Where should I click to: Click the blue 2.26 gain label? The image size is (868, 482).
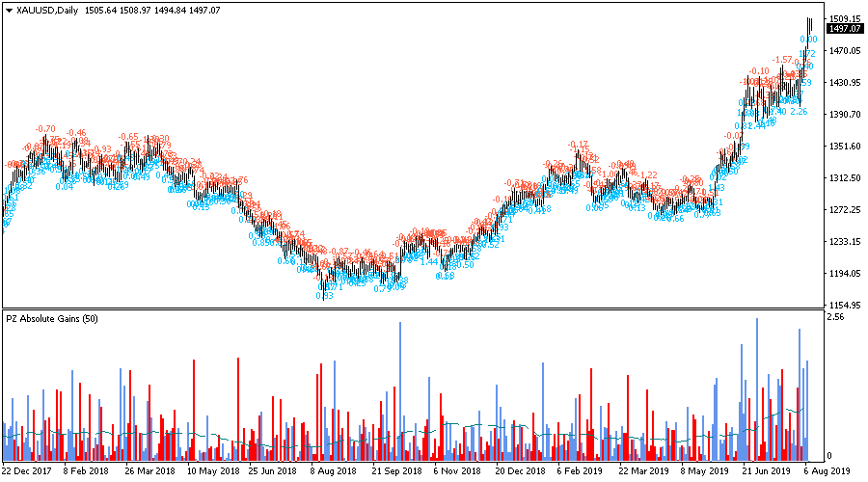pos(799,112)
